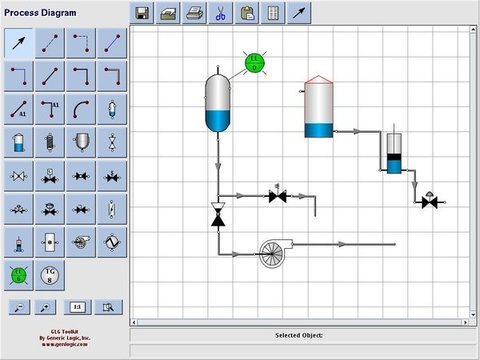Toggle the grid toolbar icon
The height and width of the screenshot is (360, 480).
pyautogui.click(x=273, y=13)
